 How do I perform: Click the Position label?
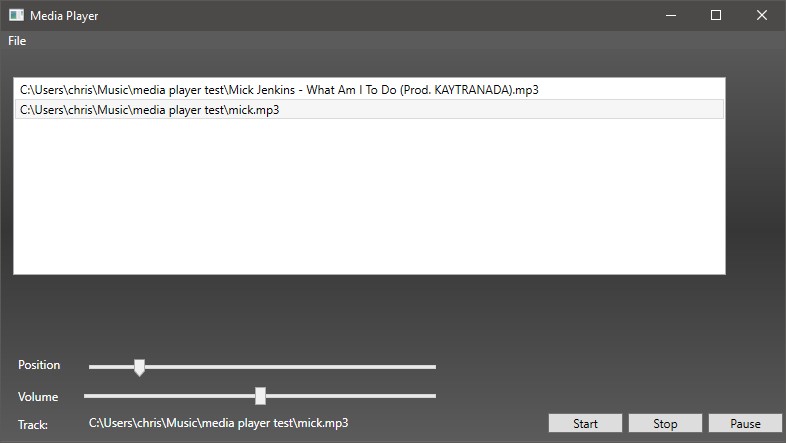pos(39,365)
